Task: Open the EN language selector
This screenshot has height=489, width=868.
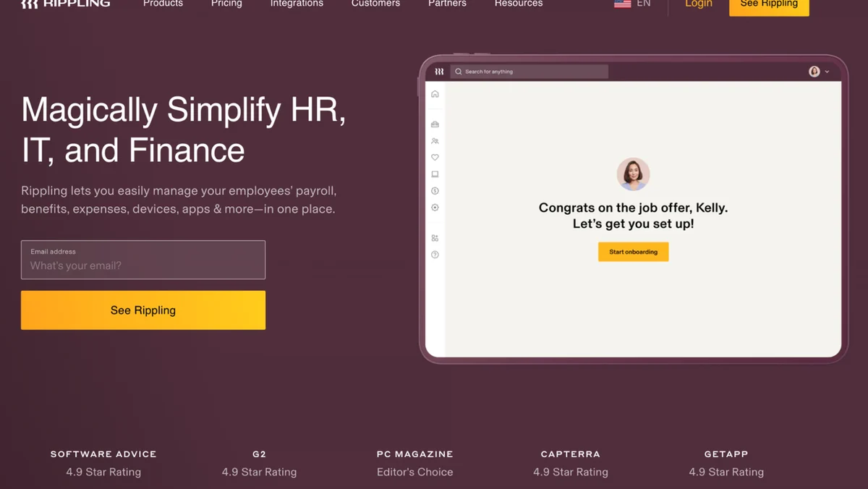Action: coord(633,4)
